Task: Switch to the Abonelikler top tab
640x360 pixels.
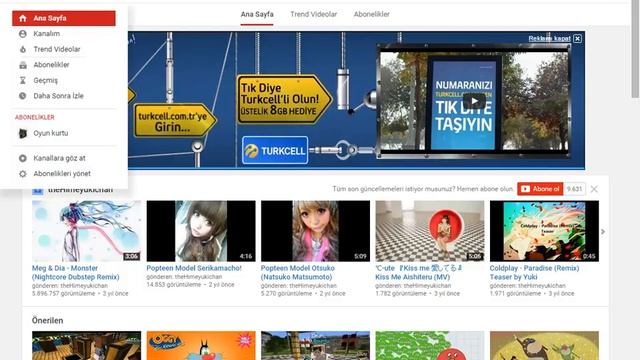Action: pos(371,14)
